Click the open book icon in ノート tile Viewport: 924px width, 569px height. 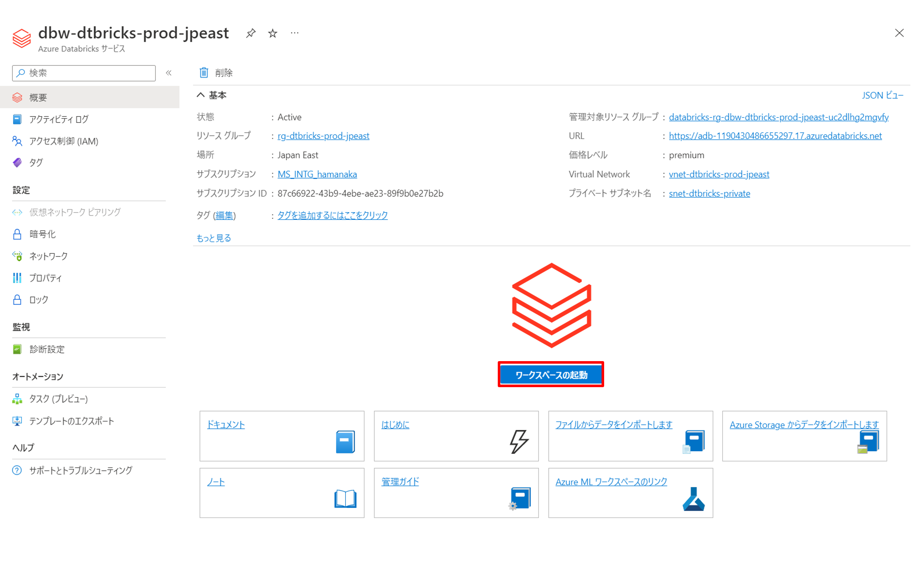click(345, 499)
